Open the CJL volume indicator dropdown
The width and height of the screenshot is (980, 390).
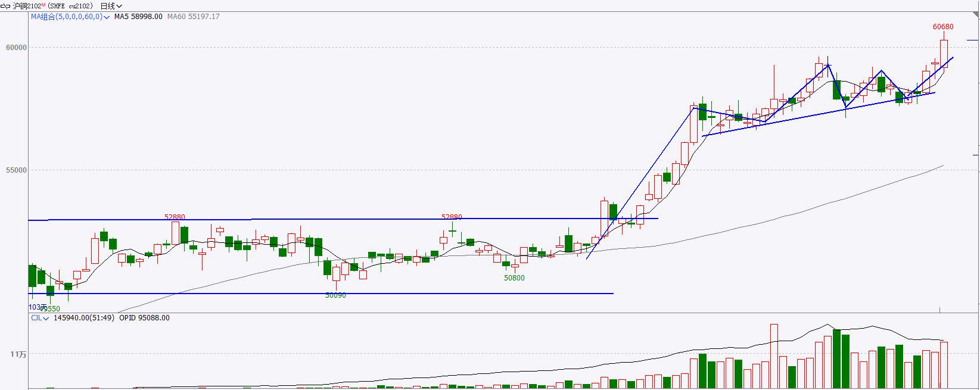click(x=46, y=319)
